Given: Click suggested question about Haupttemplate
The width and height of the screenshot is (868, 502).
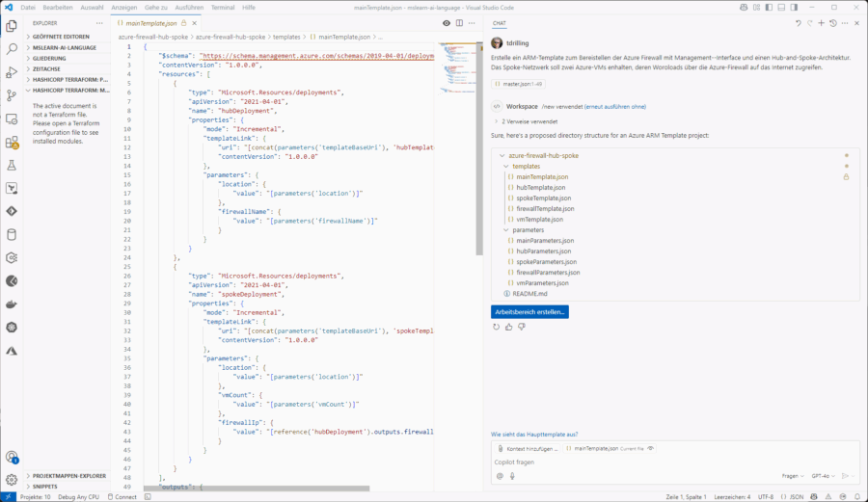Looking at the screenshot, I should point(534,435).
